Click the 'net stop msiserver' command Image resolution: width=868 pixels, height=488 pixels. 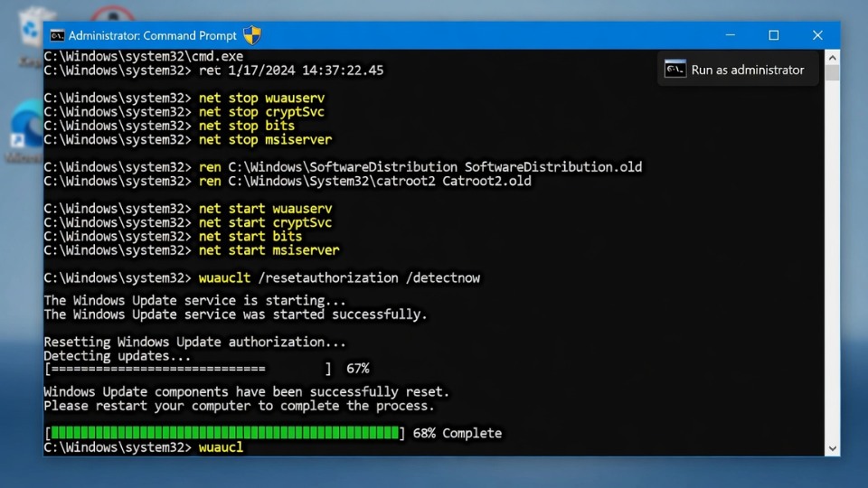pos(265,139)
